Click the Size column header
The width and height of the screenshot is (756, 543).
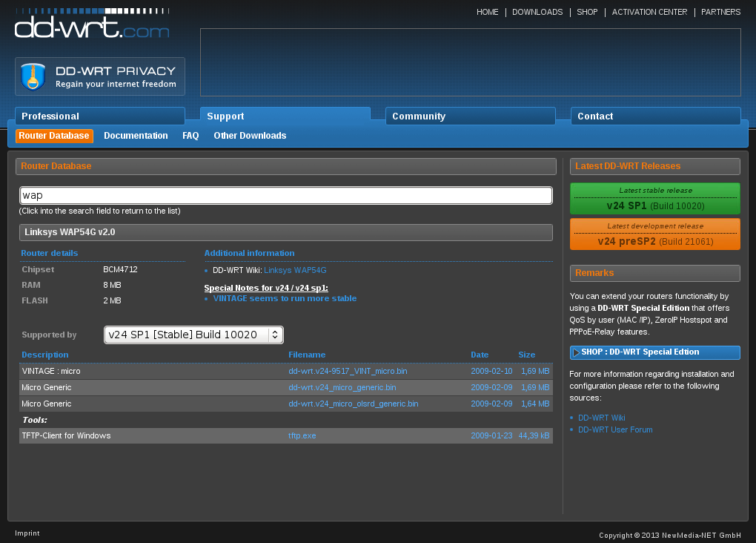526,355
